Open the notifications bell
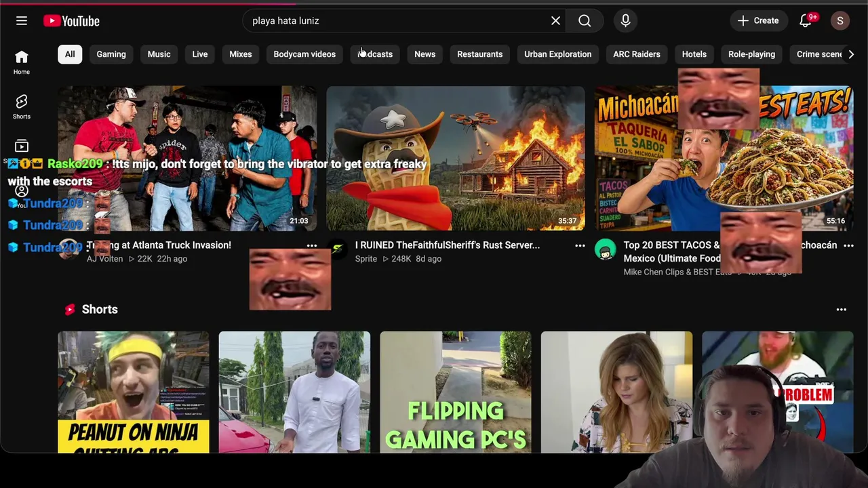868x488 pixels. [806, 20]
